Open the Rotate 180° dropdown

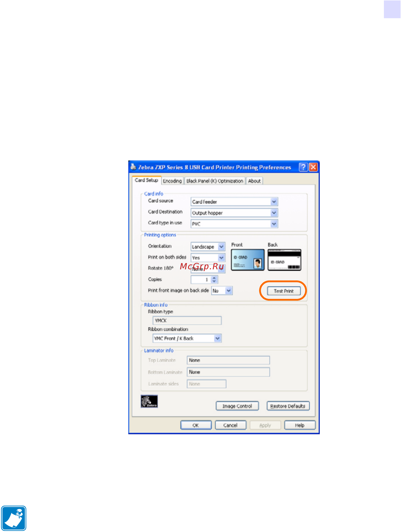click(x=221, y=269)
